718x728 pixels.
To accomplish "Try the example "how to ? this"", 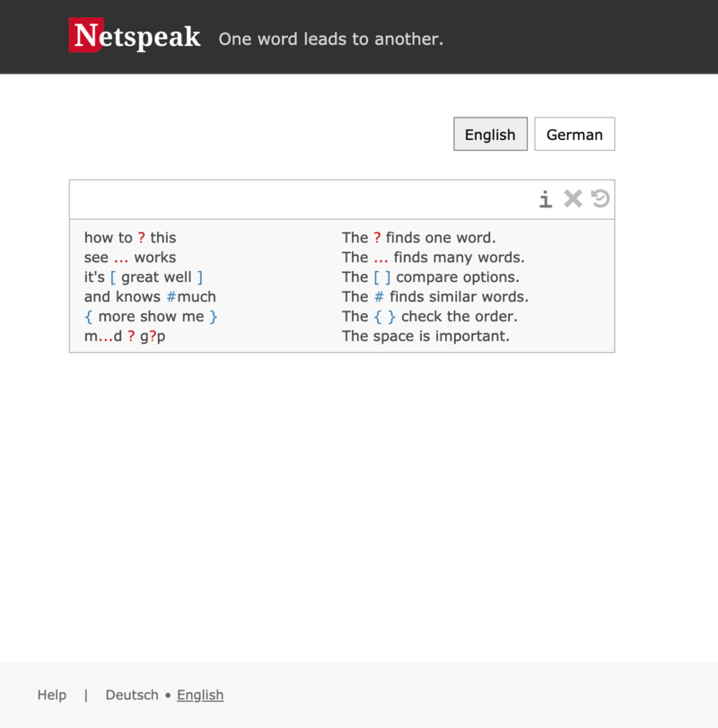I will click(130, 238).
